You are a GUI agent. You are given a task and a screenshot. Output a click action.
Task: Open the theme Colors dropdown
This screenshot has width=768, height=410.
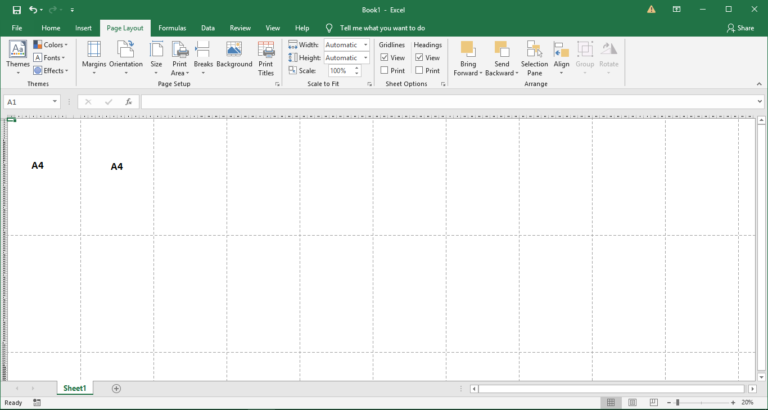tap(51, 45)
